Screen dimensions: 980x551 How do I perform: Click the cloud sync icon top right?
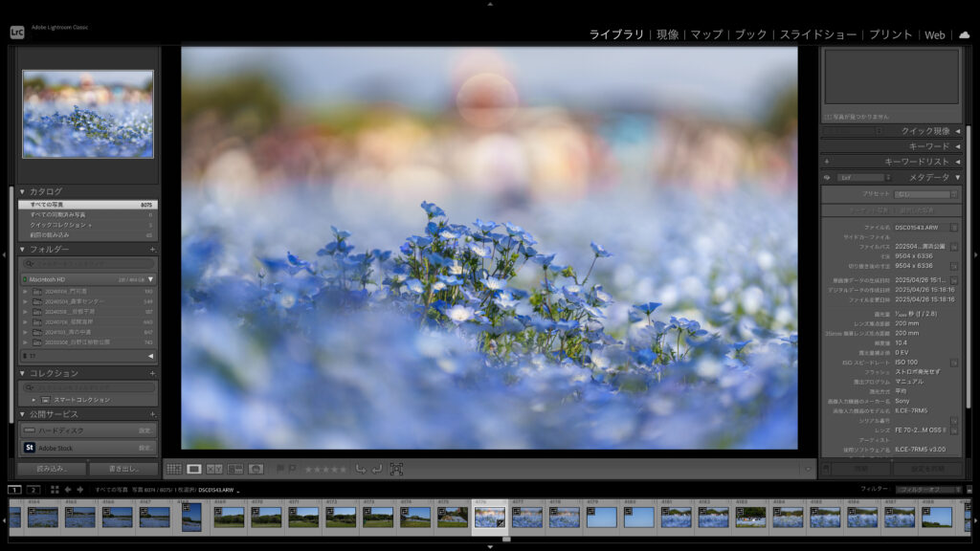(x=964, y=36)
